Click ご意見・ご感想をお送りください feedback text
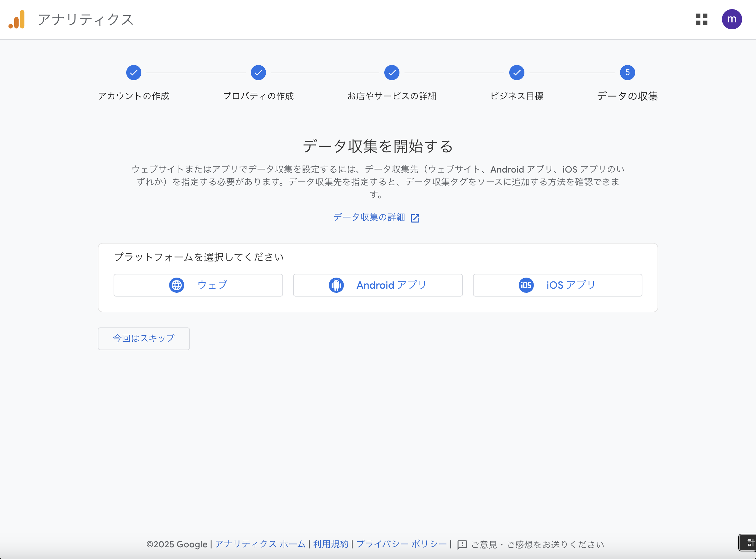 (x=537, y=544)
